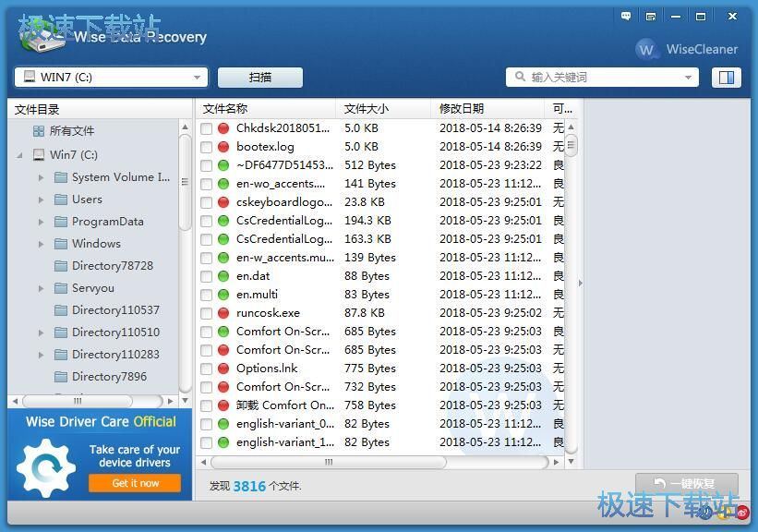The width and height of the screenshot is (758, 532).
Task: Open the Wise Driver Care Official link
Action: 101,422
